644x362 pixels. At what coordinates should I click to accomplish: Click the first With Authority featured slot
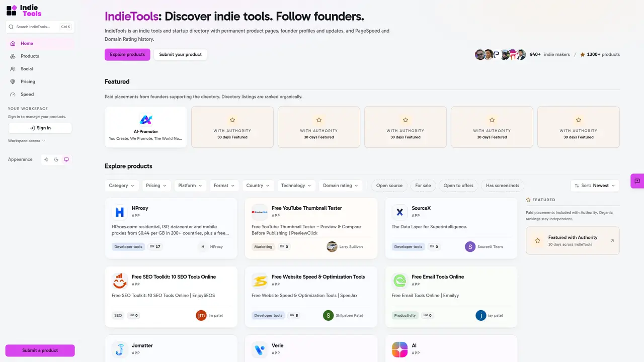232,127
